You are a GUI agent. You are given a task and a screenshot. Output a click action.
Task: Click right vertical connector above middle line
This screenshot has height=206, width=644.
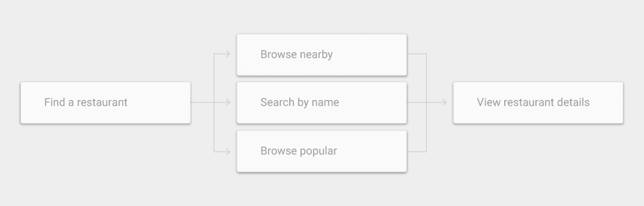click(x=426, y=78)
